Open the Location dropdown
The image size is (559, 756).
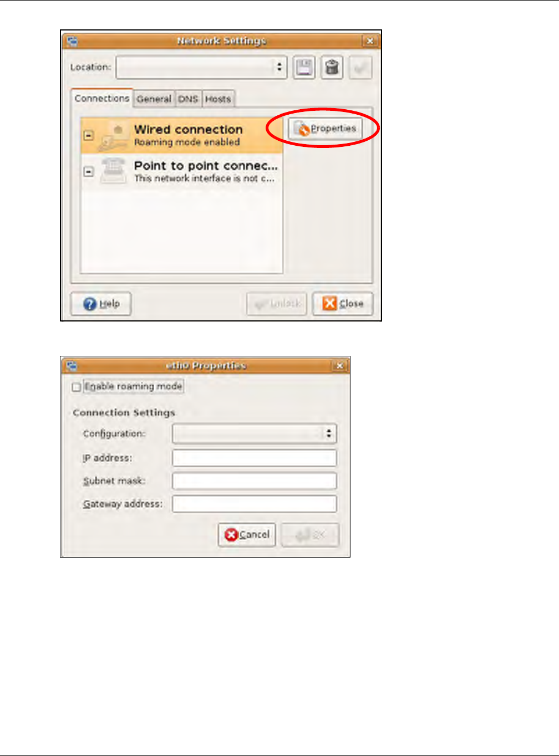tap(201, 68)
